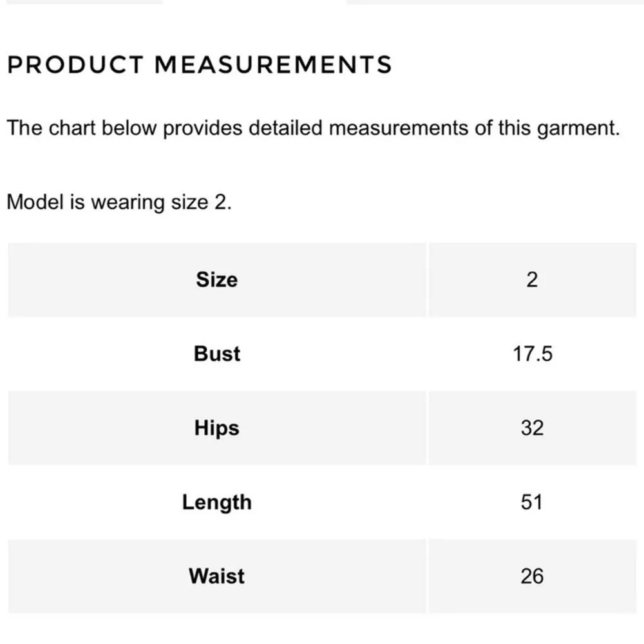Select the Waist row label
Screen dimensions: 644x644
(216, 575)
